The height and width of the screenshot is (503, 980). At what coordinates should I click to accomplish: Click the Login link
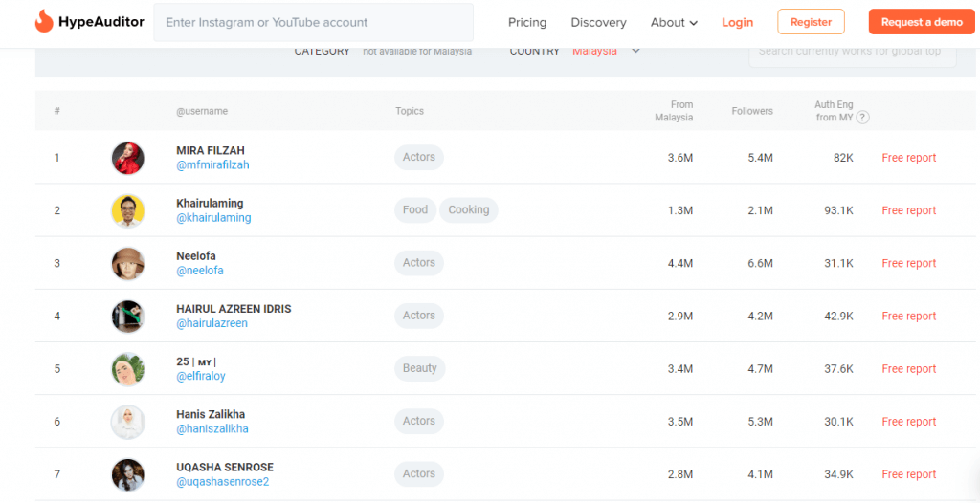tap(738, 23)
